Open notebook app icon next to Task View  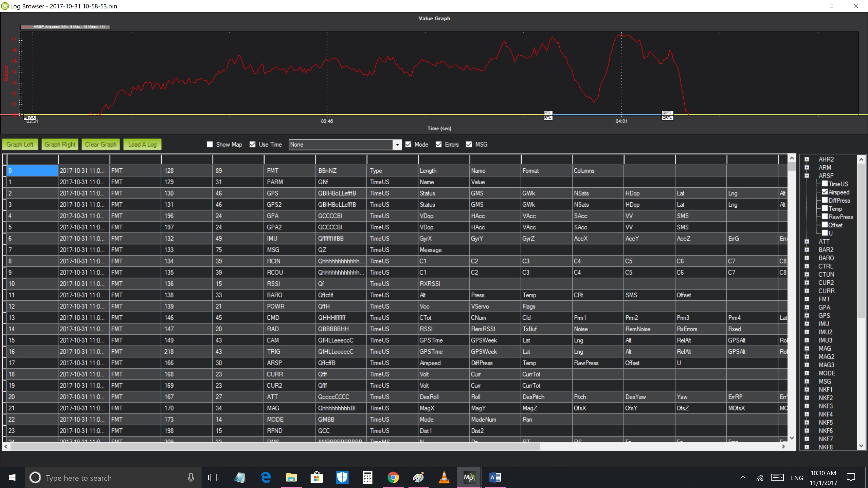click(240, 477)
